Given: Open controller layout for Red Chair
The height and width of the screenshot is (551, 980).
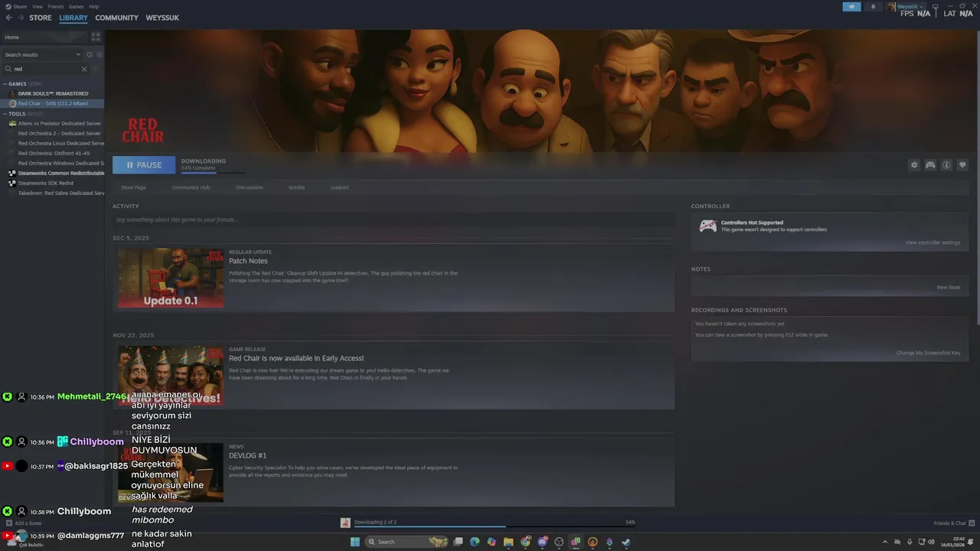Looking at the screenshot, I should point(930,165).
